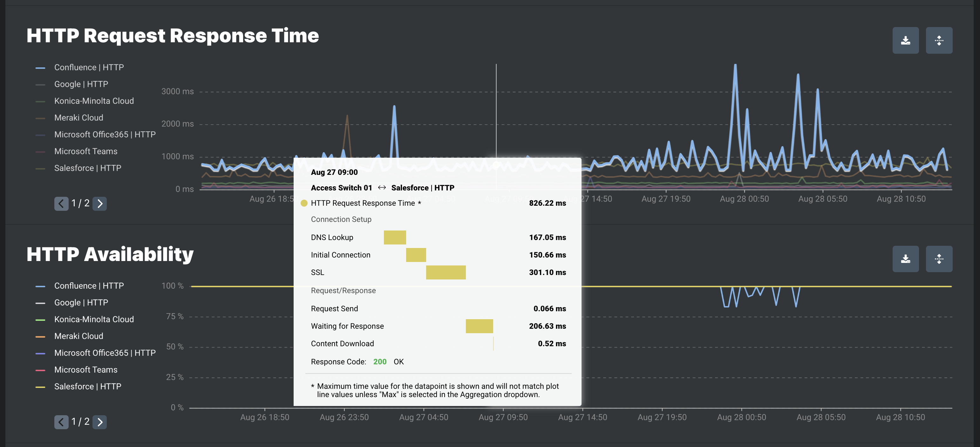Click the Request Send 0.066 ms value

(549, 308)
